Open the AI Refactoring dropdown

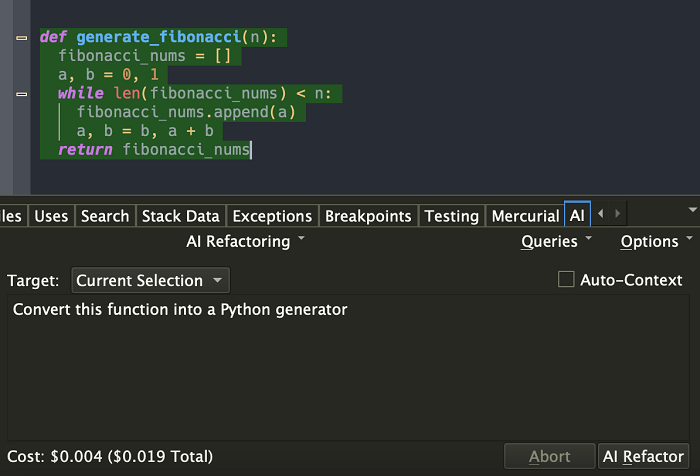click(x=246, y=241)
